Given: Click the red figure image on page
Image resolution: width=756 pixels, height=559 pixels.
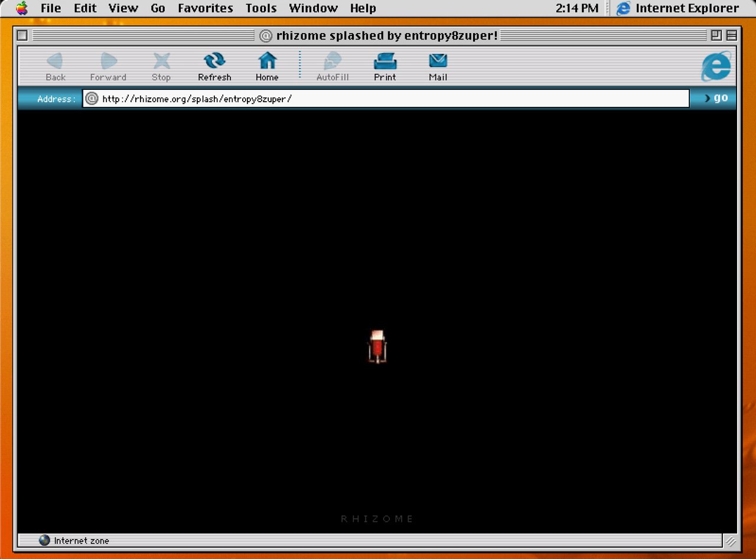Looking at the screenshot, I should pos(377,347).
